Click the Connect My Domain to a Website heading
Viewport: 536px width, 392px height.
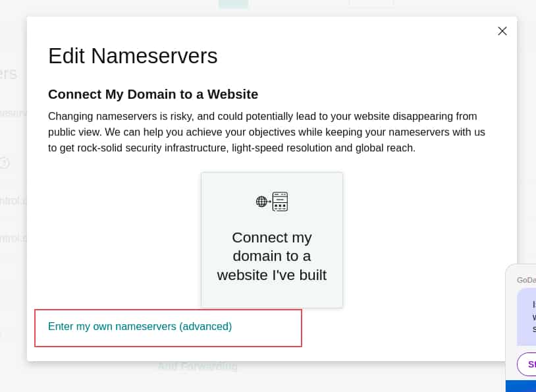coord(153,94)
